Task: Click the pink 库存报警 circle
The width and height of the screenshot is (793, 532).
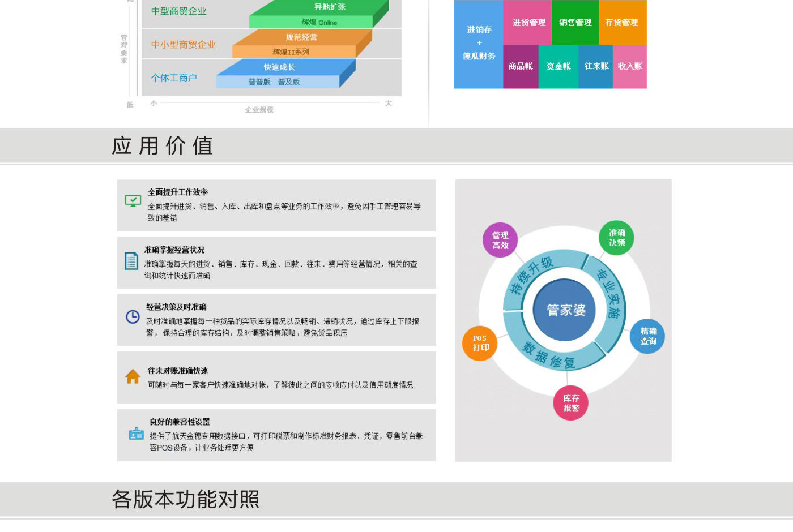Action: click(x=571, y=403)
